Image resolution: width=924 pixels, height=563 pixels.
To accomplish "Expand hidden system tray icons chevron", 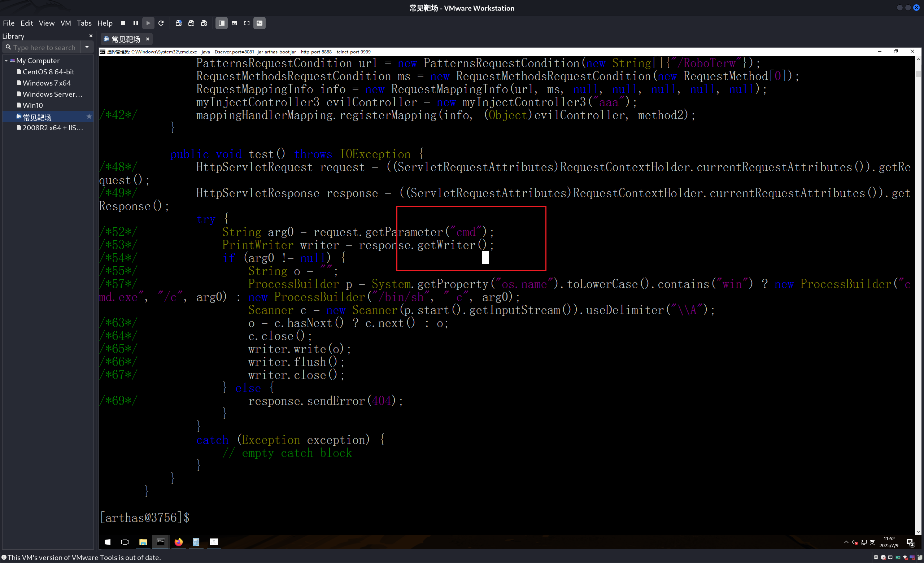I will click(x=846, y=542).
